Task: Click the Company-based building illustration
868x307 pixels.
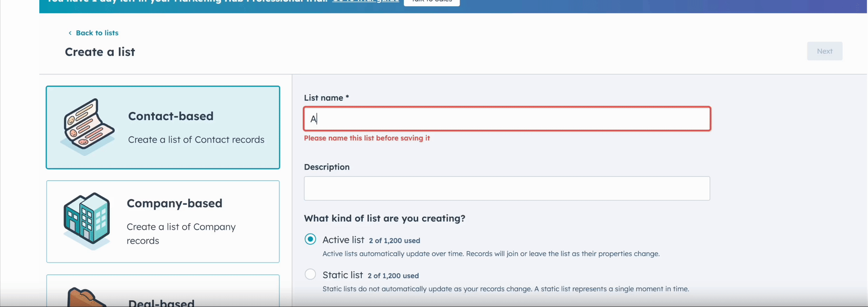Action: tap(87, 221)
